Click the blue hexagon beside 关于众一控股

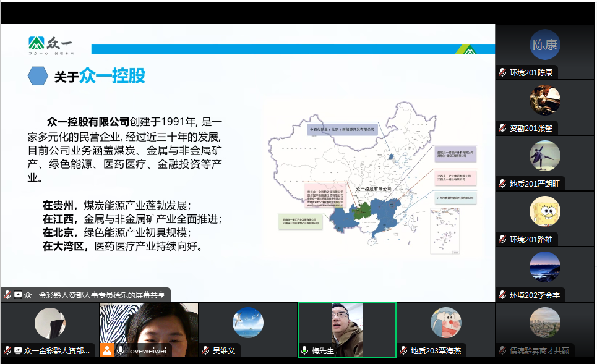(x=38, y=76)
